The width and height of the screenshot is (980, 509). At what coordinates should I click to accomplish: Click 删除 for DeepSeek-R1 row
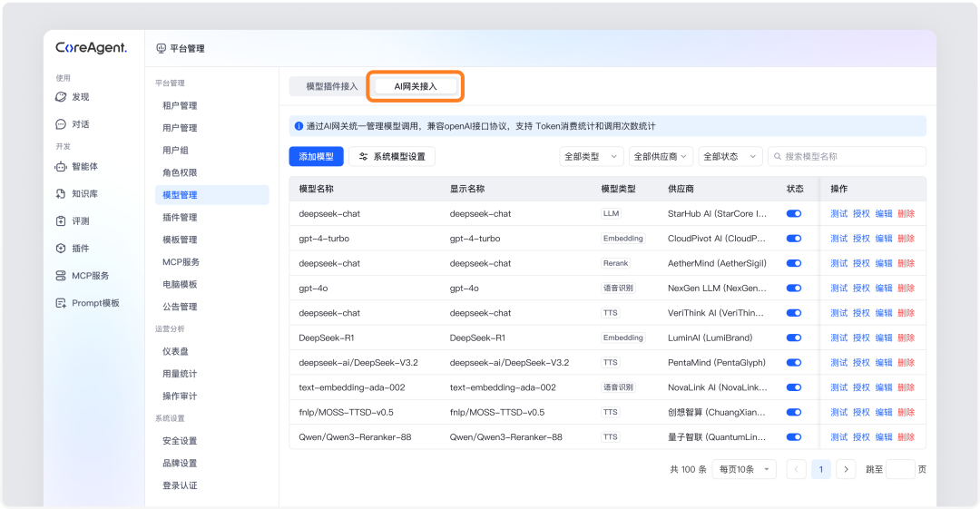(906, 338)
